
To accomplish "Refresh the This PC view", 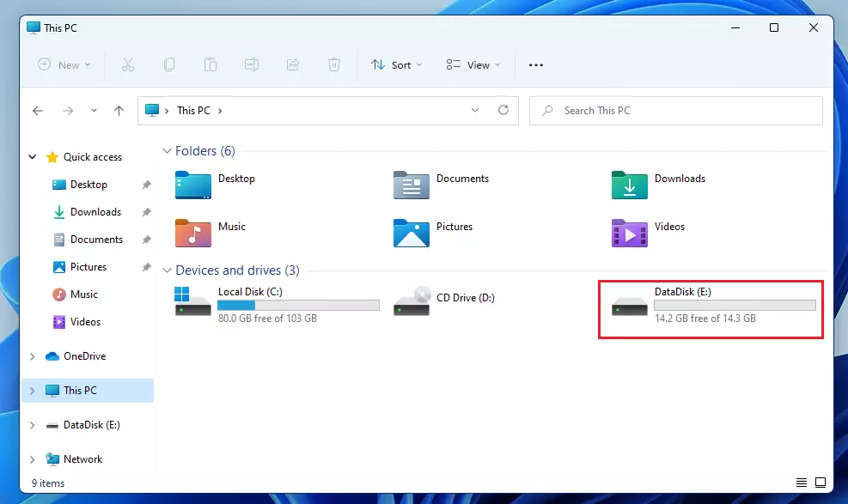I will (503, 110).
